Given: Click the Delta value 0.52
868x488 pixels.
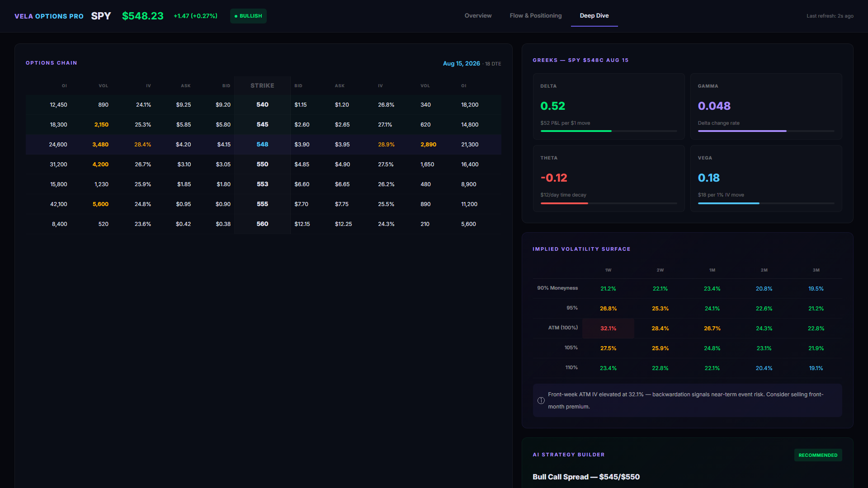Looking at the screenshot, I should click(552, 106).
